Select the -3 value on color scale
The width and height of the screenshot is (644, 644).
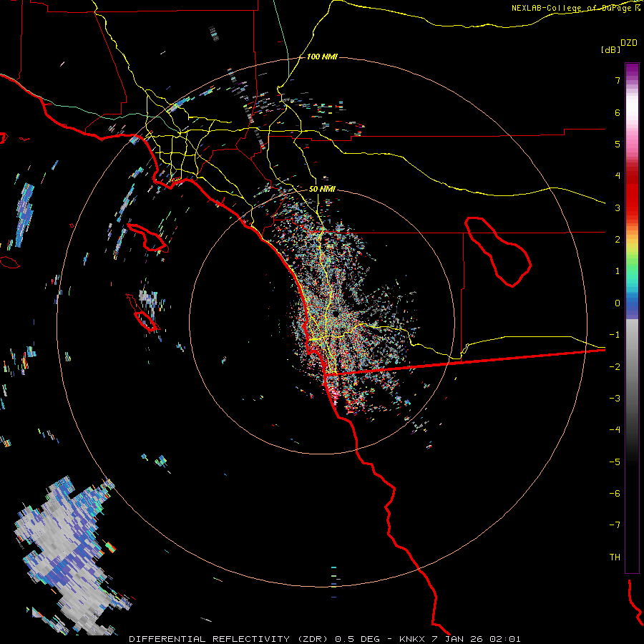pos(615,399)
